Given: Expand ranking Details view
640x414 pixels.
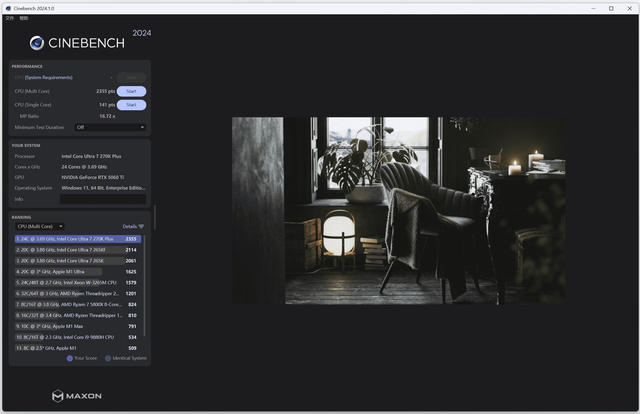Looking at the screenshot, I should click(129, 227).
